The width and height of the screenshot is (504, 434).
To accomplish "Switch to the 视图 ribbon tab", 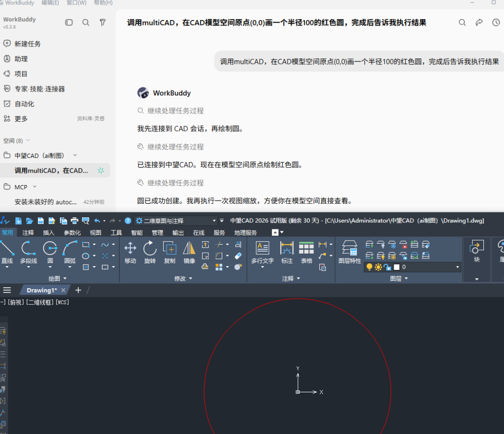I will click(96, 232).
